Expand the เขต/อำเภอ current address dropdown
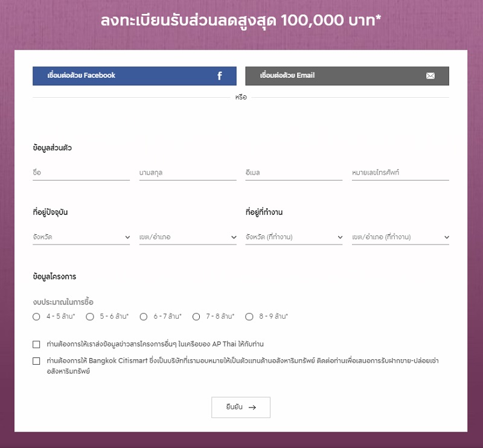The image size is (483, 448). pos(188,237)
